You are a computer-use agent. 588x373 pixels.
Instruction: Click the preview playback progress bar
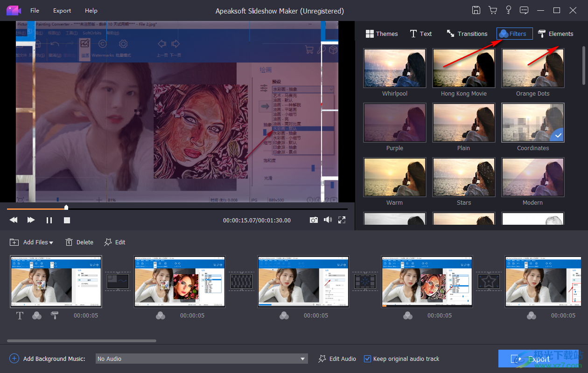tap(177, 208)
